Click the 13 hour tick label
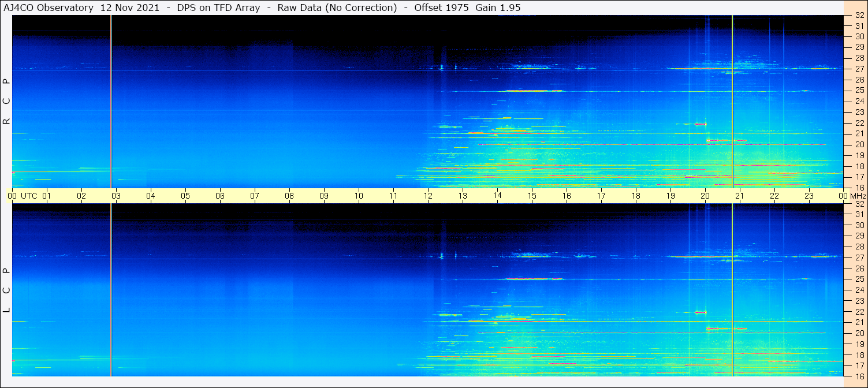This screenshot has height=388, width=868. (x=463, y=196)
